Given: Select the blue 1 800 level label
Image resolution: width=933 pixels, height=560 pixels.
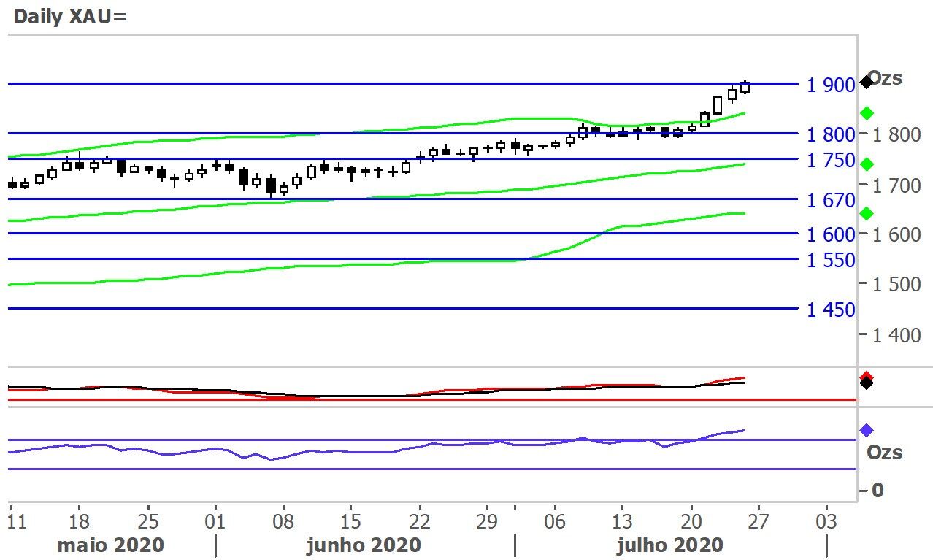Looking at the screenshot, I should [x=831, y=134].
